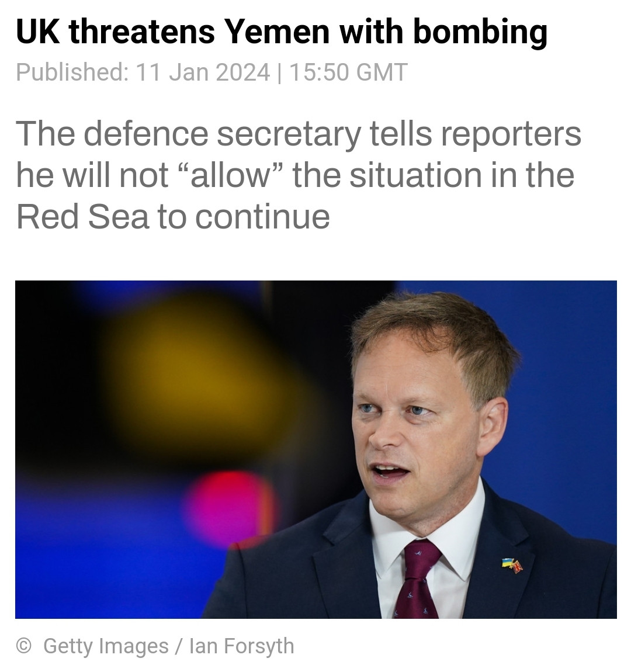The height and width of the screenshot is (672, 631).
Task: Click the publication date '11 Jan 2024'
Action: 203,72
